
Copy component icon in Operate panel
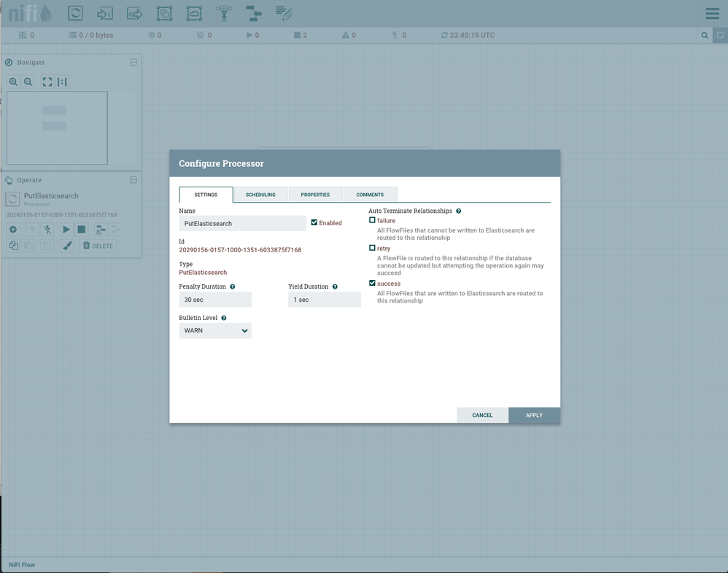click(13, 246)
